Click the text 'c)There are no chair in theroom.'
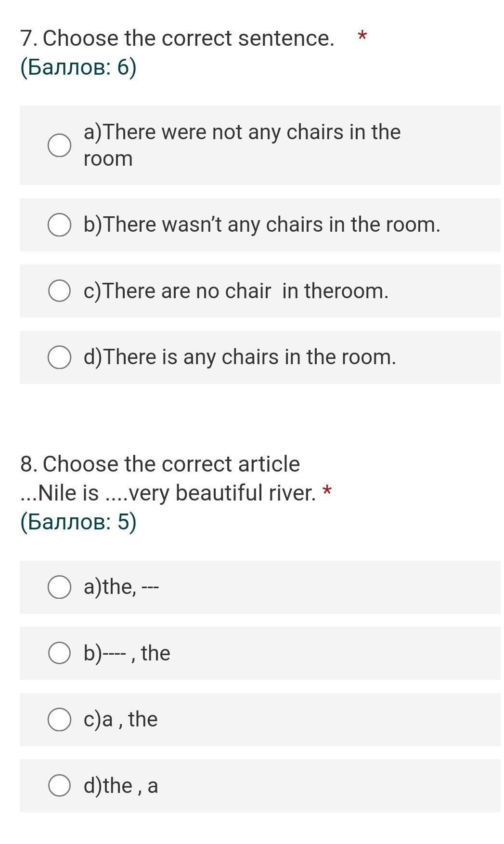 pyautogui.click(x=236, y=291)
